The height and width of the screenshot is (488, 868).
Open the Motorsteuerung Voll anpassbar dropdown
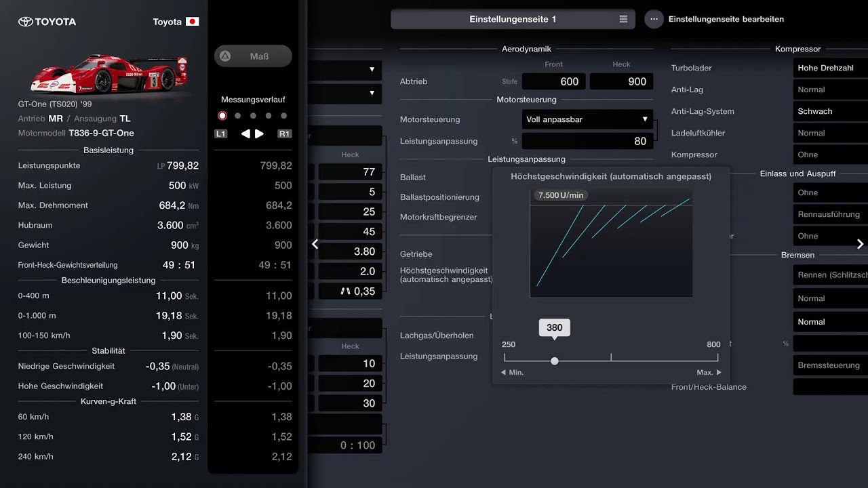click(x=588, y=119)
